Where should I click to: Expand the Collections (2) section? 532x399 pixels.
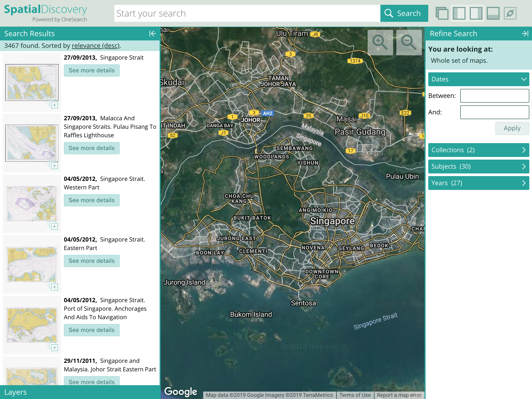point(478,150)
